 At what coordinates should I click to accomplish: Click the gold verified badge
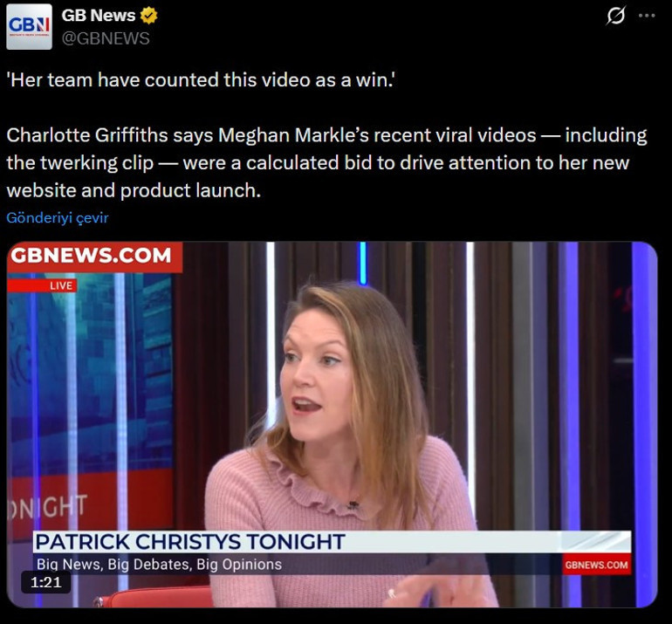149,17
